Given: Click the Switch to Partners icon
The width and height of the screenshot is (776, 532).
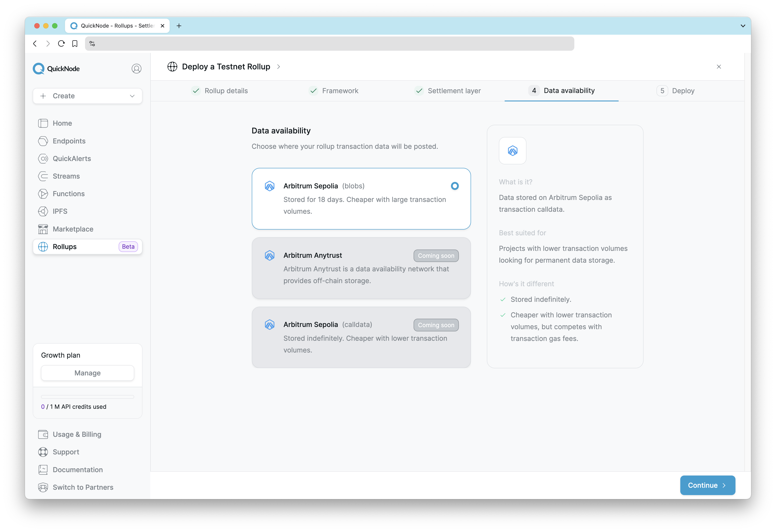Looking at the screenshot, I should tap(43, 487).
